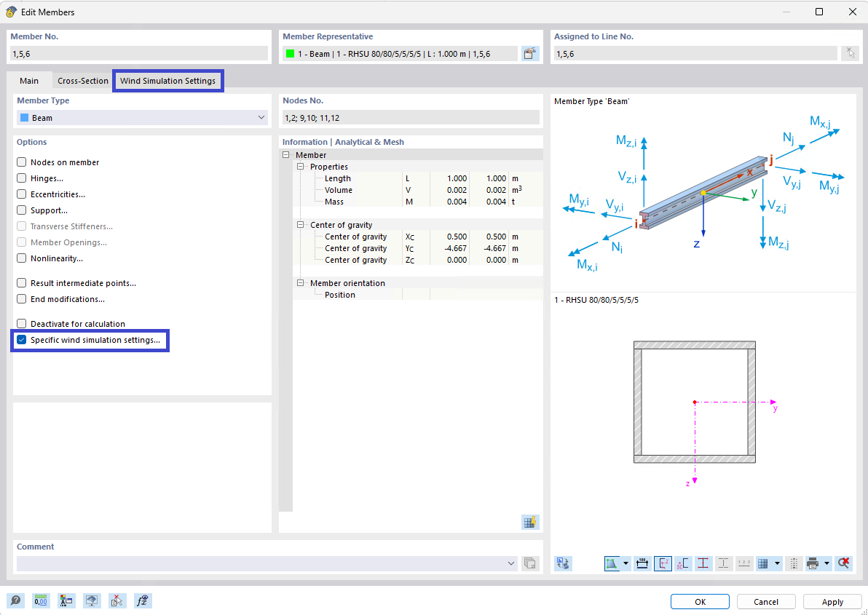The height and width of the screenshot is (615, 868).
Task: Select the show dimensions icon below cross-section view
Action: (642, 563)
